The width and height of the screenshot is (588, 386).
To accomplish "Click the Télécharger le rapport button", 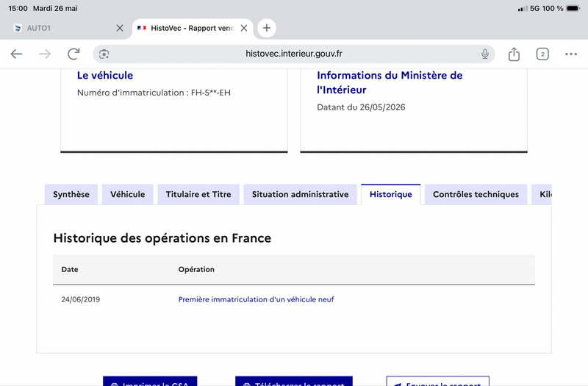I will (294, 381).
